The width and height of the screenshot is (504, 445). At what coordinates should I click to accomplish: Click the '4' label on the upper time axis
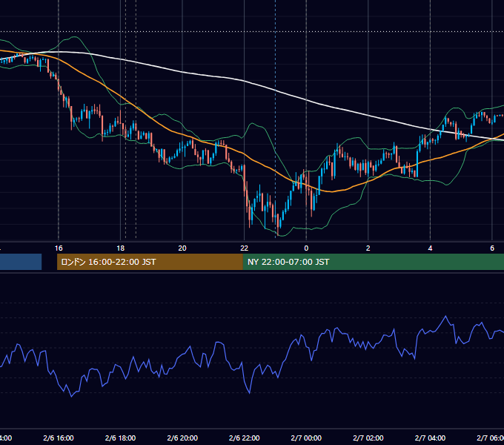coord(430,248)
